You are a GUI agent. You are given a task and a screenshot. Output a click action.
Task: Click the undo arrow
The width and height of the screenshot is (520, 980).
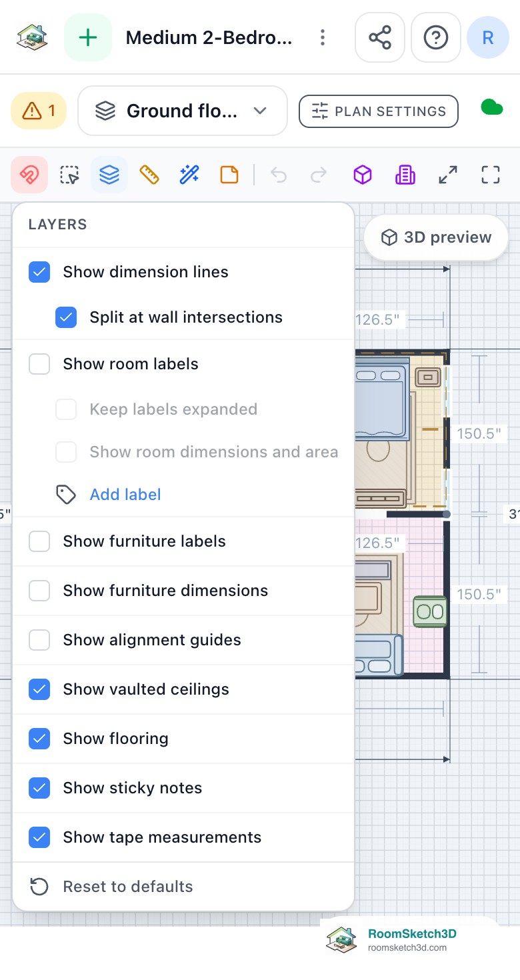[x=279, y=175]
